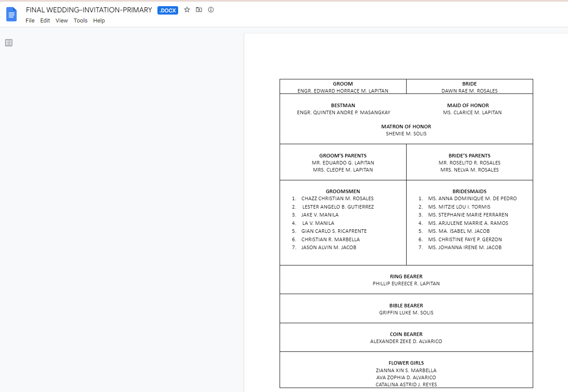568x392 pixels.
Task: Select ENGR. EDWARD HORRACE M. LAPITAN
Action: [343, 91]
